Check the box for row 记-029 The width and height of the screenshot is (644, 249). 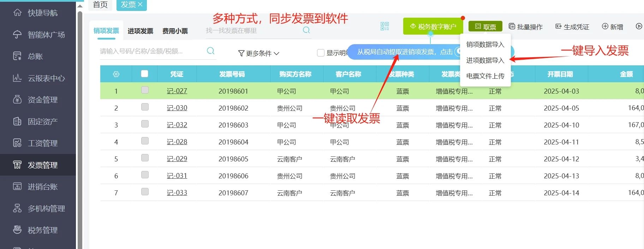[x=145, y=158]
